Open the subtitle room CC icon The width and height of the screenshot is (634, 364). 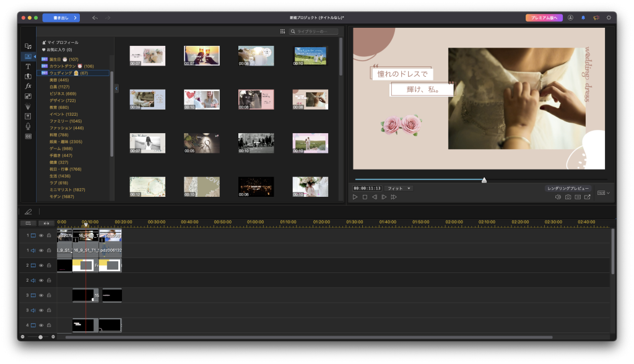click(28, 136)
